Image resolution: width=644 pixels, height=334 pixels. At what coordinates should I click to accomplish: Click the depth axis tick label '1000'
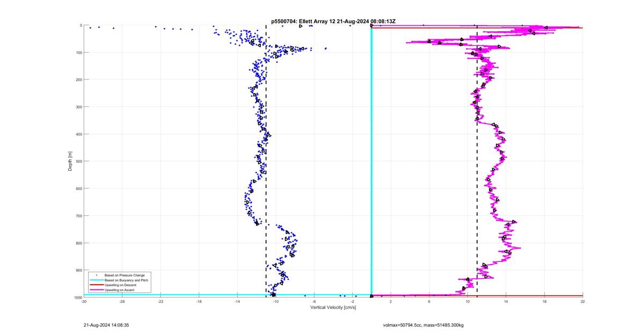coord(77,297)
